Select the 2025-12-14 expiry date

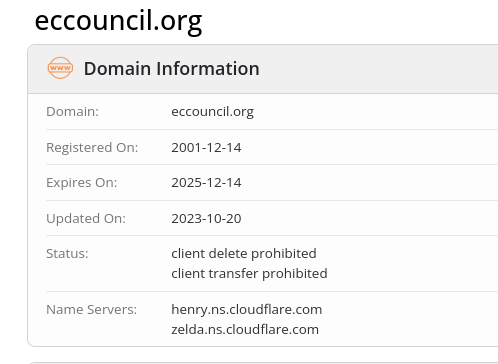tap(206, 183)
